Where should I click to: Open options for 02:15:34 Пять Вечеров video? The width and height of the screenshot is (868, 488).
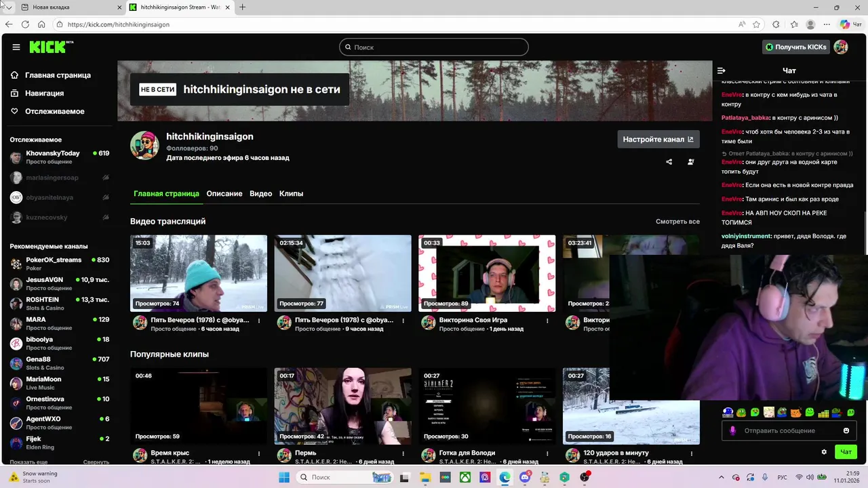click(403, 321)
